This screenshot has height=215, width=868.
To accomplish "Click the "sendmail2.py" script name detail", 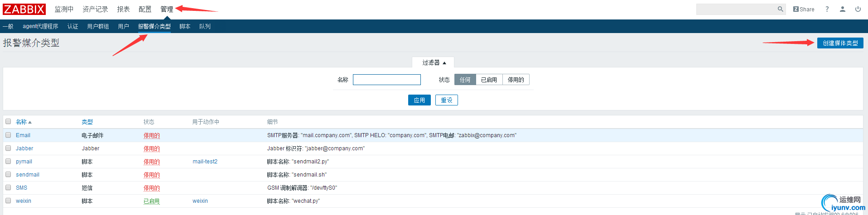I will (x=310, y=162).
